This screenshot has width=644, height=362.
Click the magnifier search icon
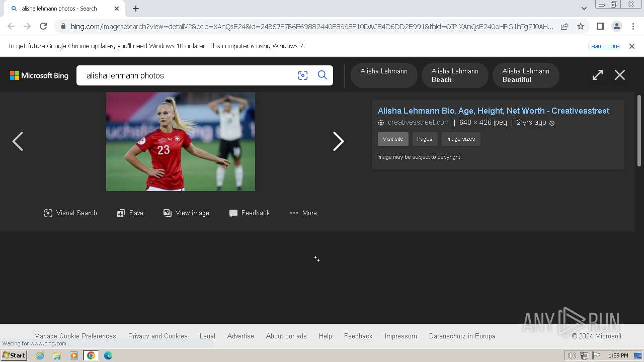pyautogui.click(x=323, y=75)
